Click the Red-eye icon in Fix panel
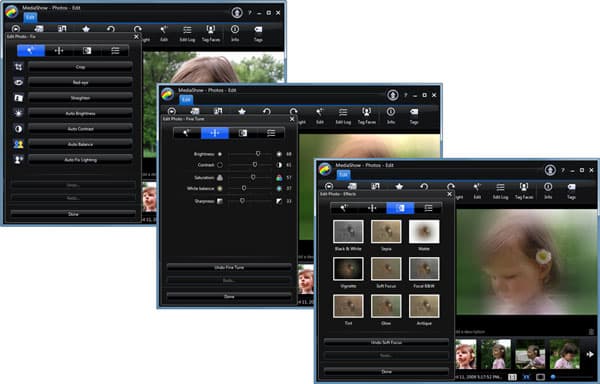The image size is (600, 384). click(18, 82)
